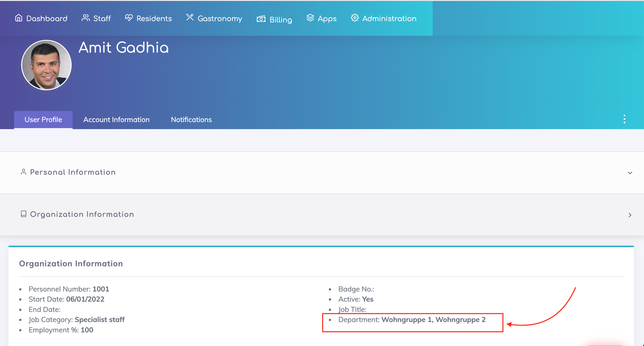Go to the Residents menu
Screen dimensions: 644x346
pyautogui.click(x=154, y=18)
